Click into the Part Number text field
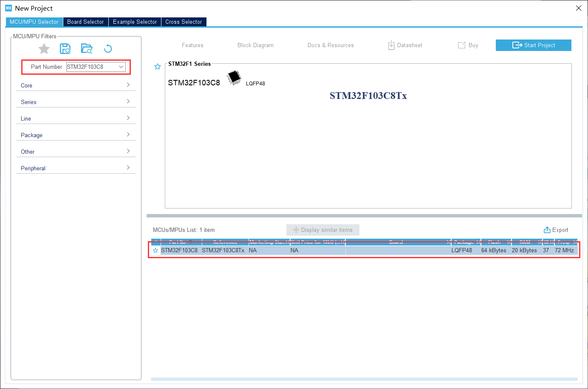588x389 pixels. [x=92, y=67]
